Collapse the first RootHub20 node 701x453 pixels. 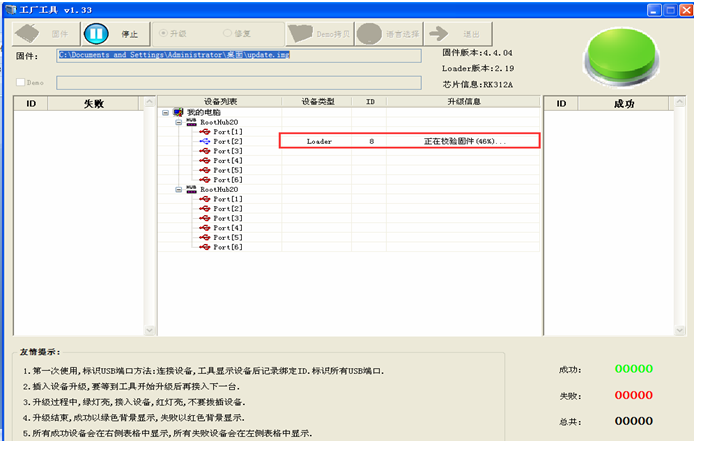pos(177,122)
